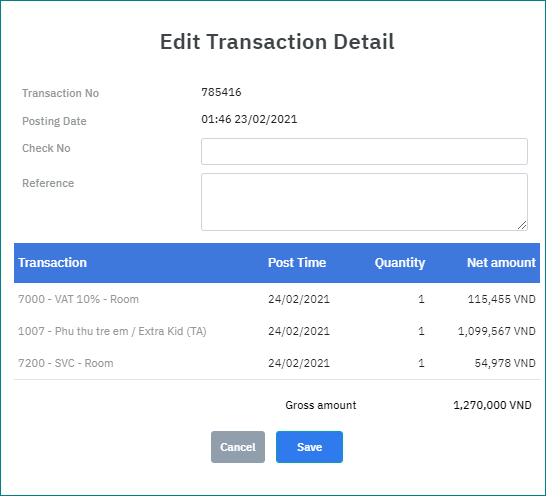This screenshot has height=496, width=546.
Task: Click the 1,099,567 VND net amount
Action: tap(497, 331)
